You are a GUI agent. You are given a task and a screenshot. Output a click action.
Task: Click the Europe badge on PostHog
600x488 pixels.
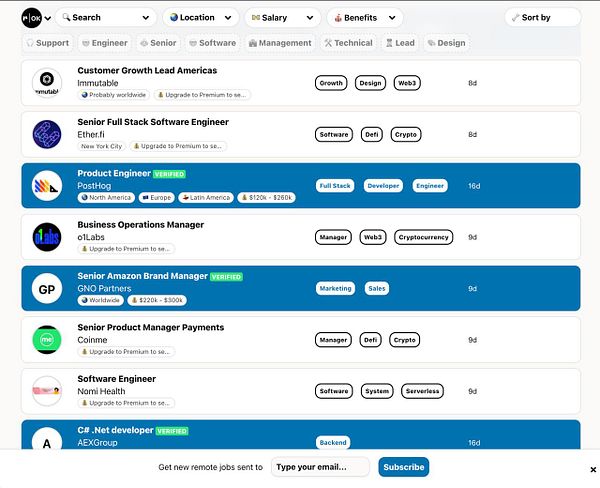pyautogui.click(x=157, y=197)
